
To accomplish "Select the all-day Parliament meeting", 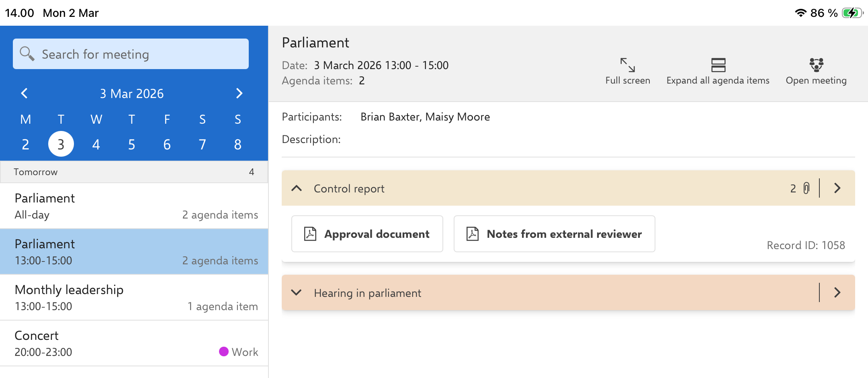I will coord(134,206).
